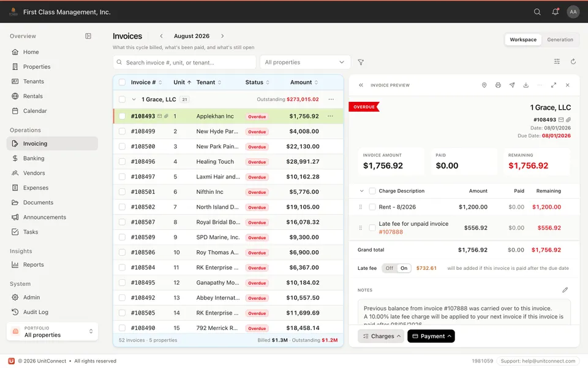Check invoice #108499 checkbox
The image size is (588, 368).
tap(122, 131)
